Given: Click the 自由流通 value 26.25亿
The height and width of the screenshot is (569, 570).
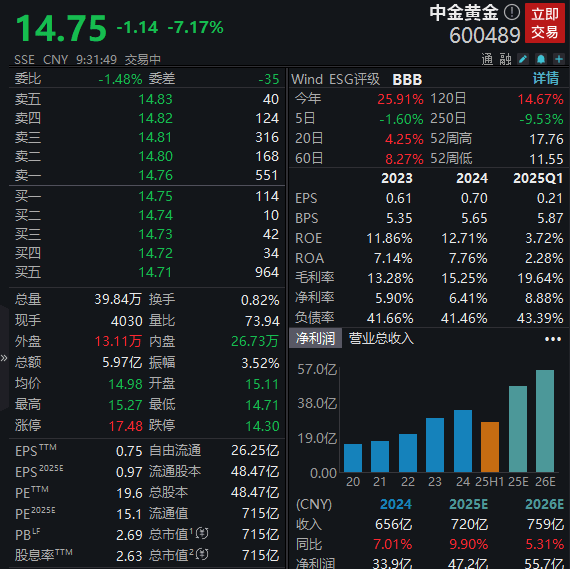Looking at the screenshot, I should click(255, 450).
